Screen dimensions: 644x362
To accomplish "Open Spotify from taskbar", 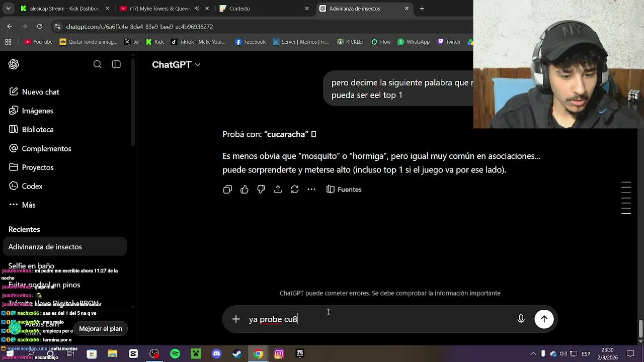I will pos(175,354).
